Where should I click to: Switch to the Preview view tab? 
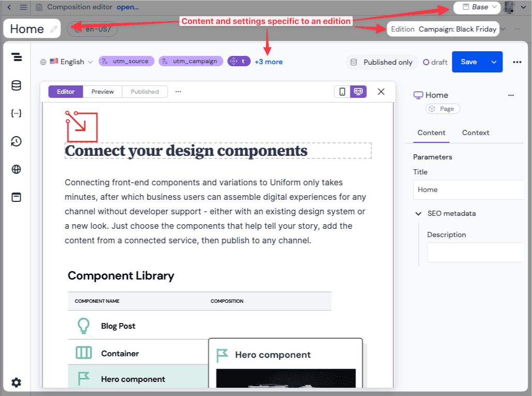102,92
